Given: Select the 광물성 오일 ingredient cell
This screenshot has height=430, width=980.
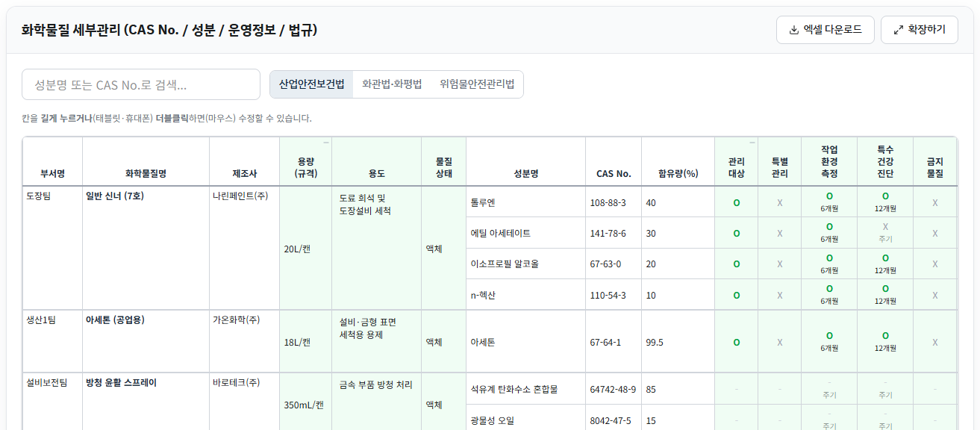Looking at the screenshot, I should click(x=525, y=418).
